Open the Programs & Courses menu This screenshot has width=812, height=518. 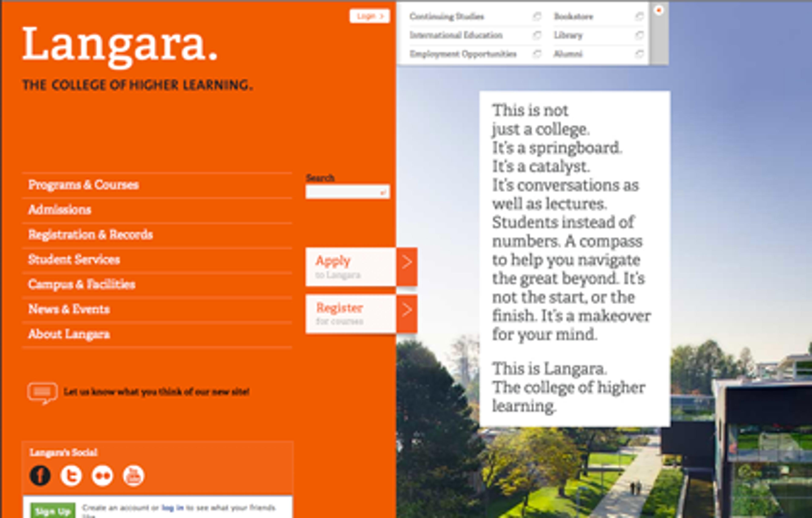[x=83, y=185]
